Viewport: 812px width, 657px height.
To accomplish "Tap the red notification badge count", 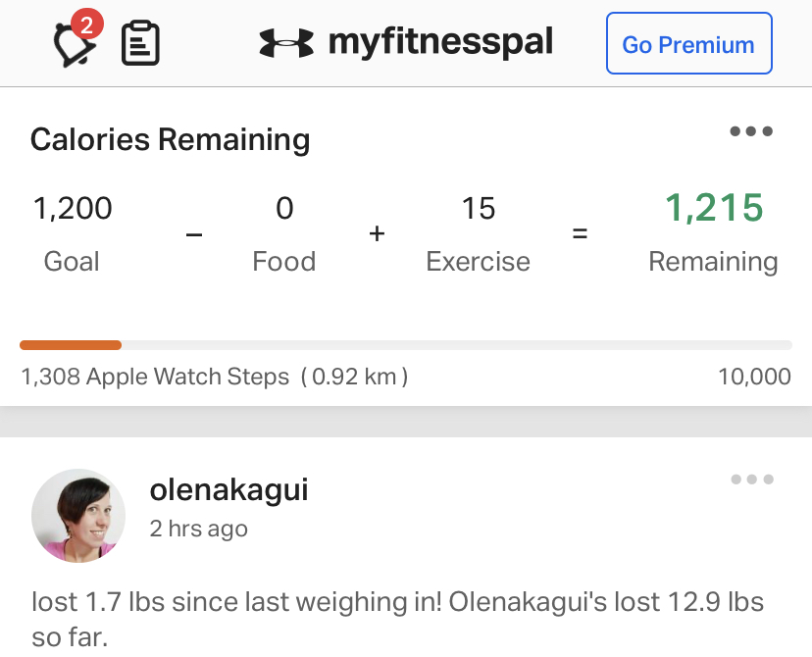I will coord(86,25).
